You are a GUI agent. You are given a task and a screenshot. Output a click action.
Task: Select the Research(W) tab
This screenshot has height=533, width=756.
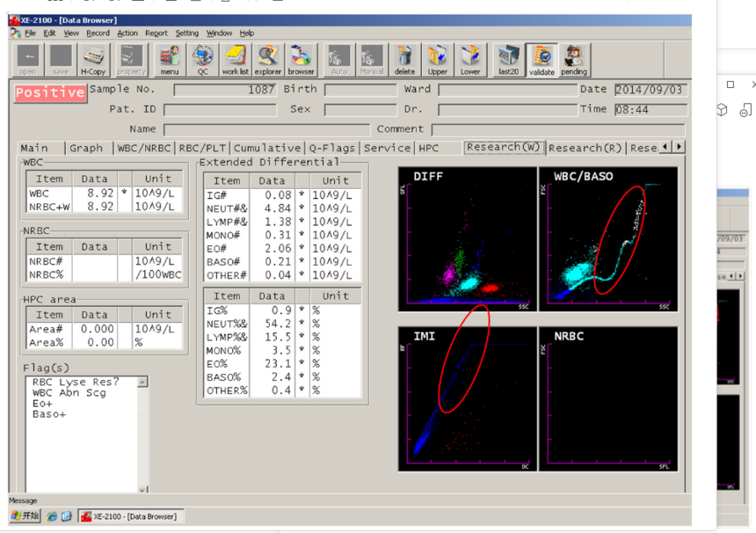click(x=504, y=147)
